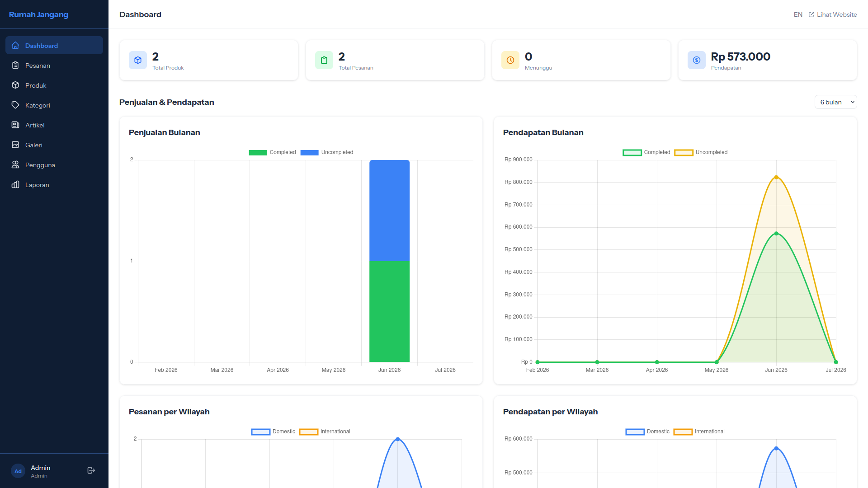The width and height of the screenshot is (868, 488).
Task: Switch language using the EN button
Action: pyautogui.click(x=798, y=14)
